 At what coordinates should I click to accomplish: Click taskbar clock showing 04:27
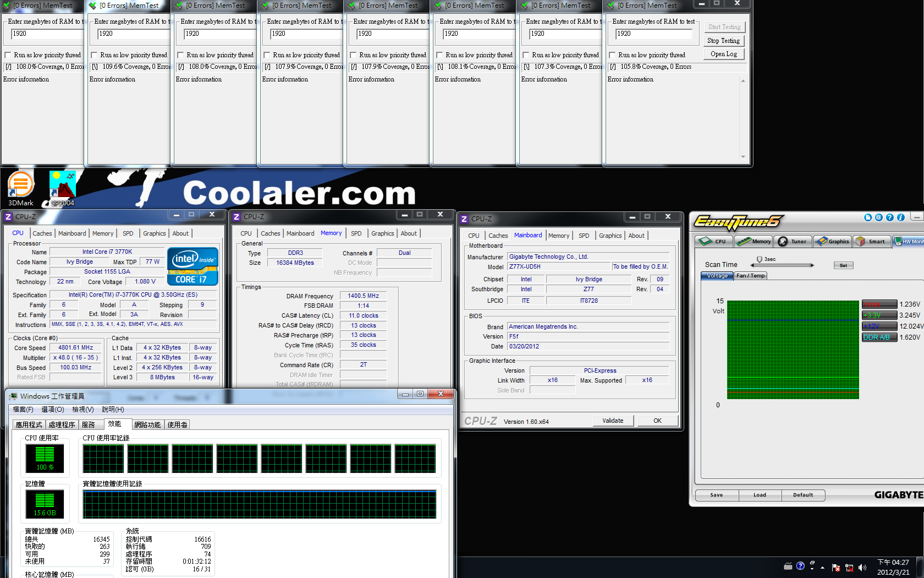click(893, 567)
